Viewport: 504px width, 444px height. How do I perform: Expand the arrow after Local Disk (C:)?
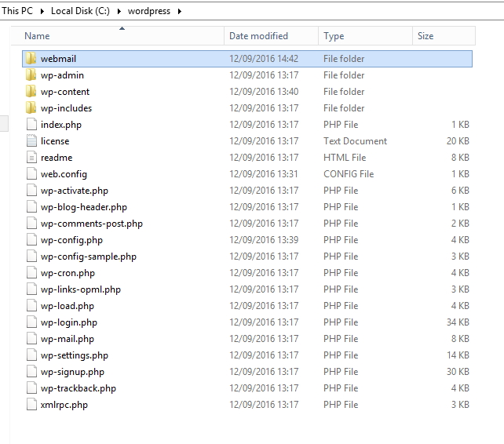tap(119, 11)
